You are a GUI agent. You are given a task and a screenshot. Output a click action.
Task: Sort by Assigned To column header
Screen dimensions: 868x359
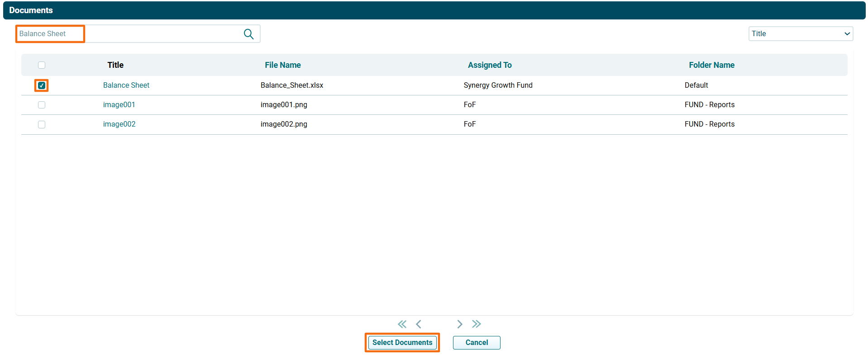tap(490, 65)
